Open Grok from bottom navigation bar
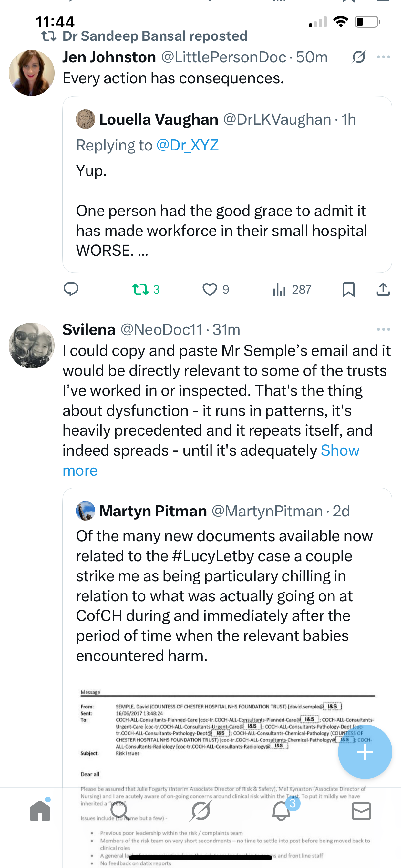The width and height of the screenshot is (401, 868). click(200, 811)
